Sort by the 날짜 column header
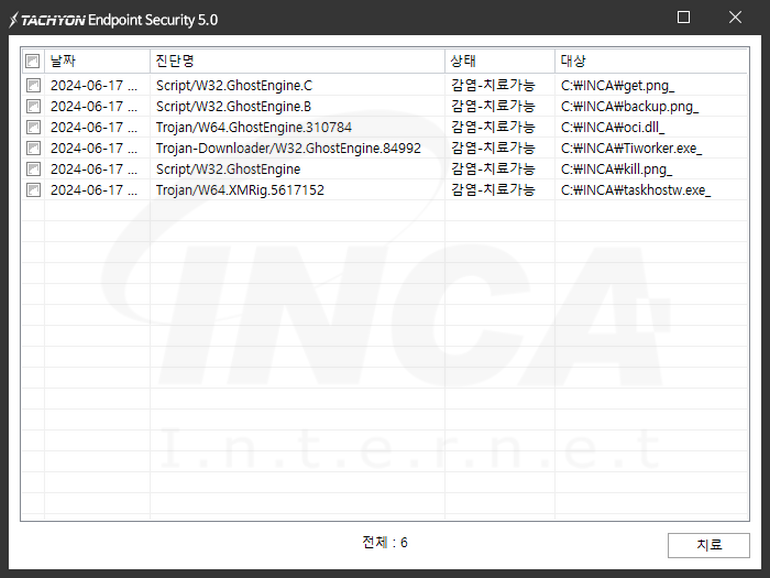The image size is (770, 578). (x=97, y=61)
